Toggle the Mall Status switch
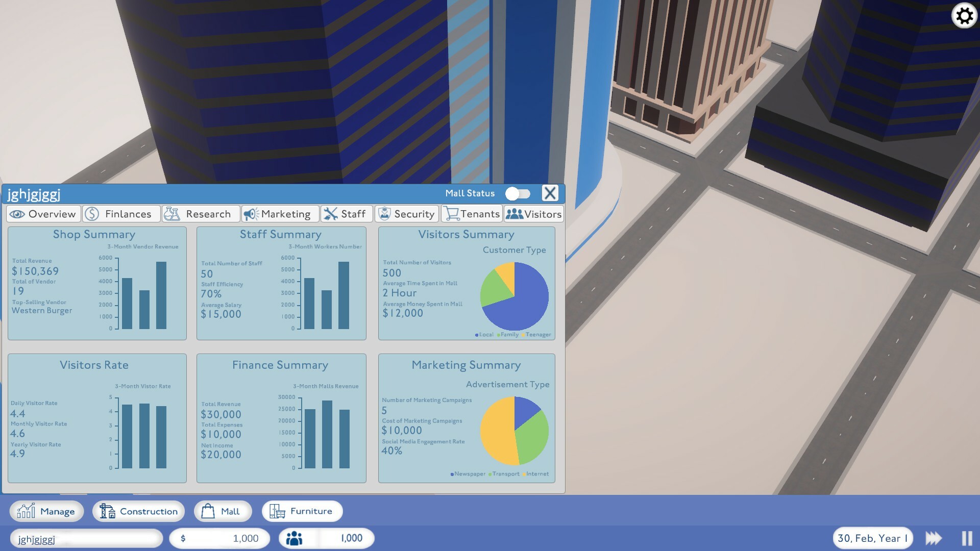Screen dimensions: 980x551 [518, 193]
